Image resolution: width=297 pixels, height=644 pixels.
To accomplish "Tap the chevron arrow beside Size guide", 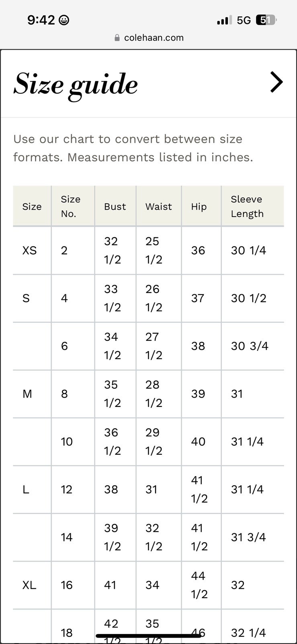I will (x=277, y=82).
